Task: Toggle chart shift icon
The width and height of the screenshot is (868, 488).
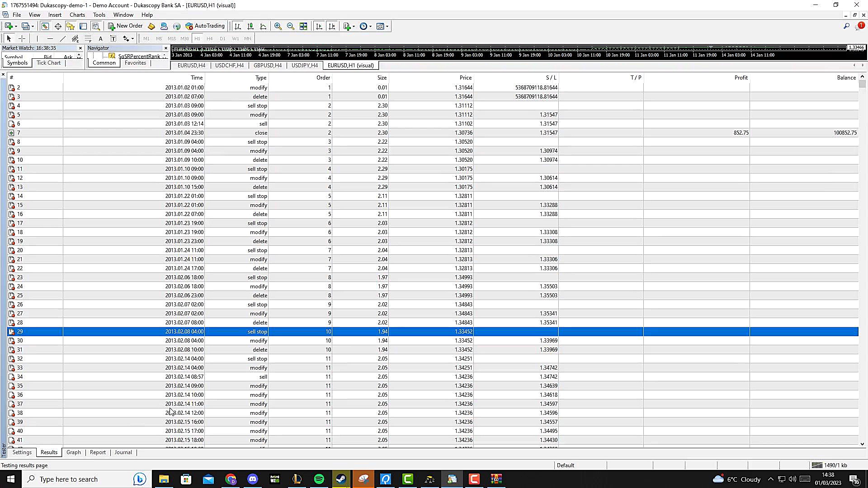Action: point(332,26)
